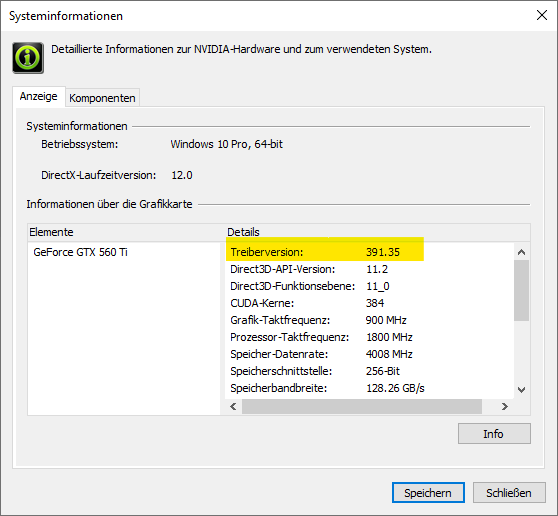Select the Direct3D-Funktionsebene: label
Image resolution: width=558 pixels, height=516 pixels.
click(293, 286)
